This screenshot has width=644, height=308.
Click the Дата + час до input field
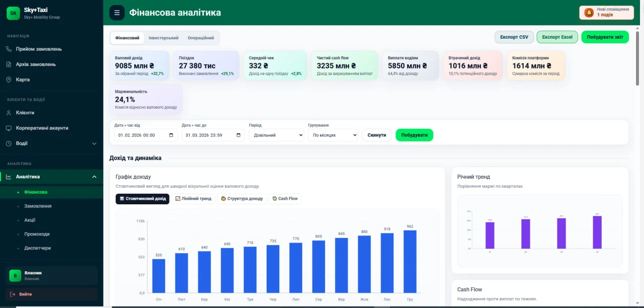tap(213, 135)
